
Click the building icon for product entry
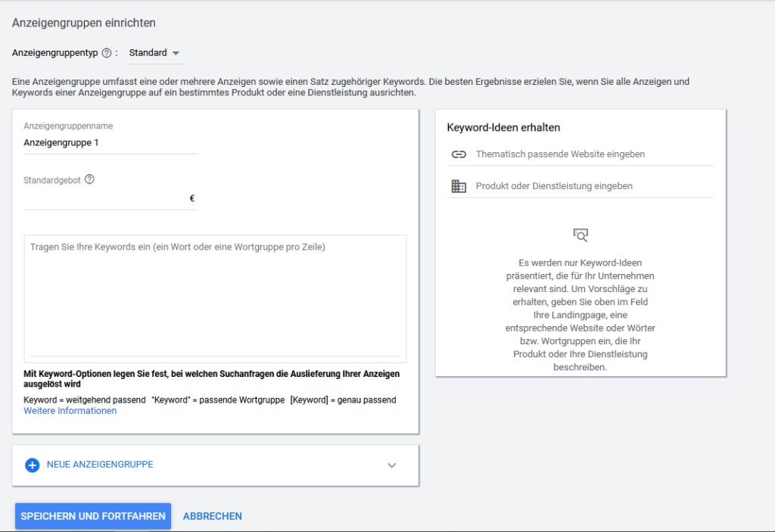[459, 186]
